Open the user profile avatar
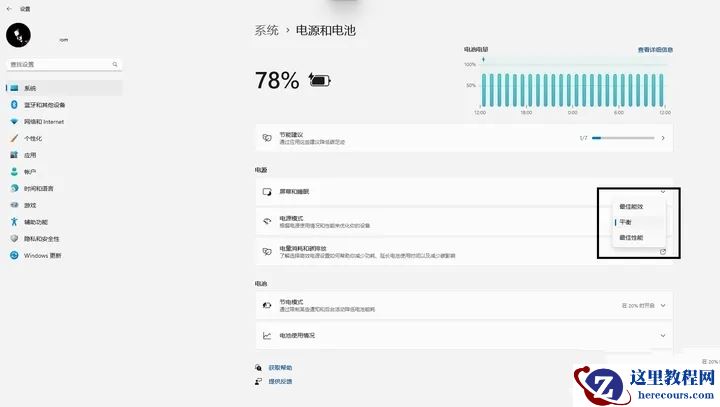Screen dimensions: 720x407 pyautogui.click(x=18, y=35)
